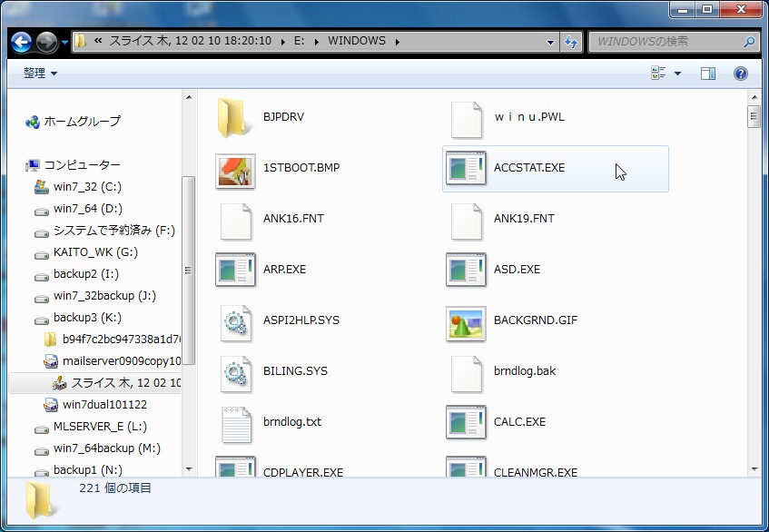This screenshot has width=769, height=532.
Task: Click the E: breadcrumb segment
Action: tap(299, 41)
